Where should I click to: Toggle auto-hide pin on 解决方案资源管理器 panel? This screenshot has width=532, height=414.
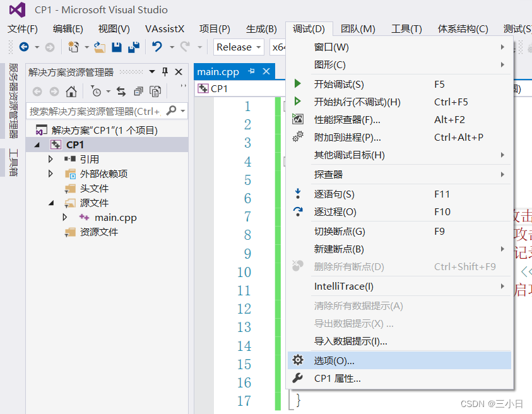[165, 71]
